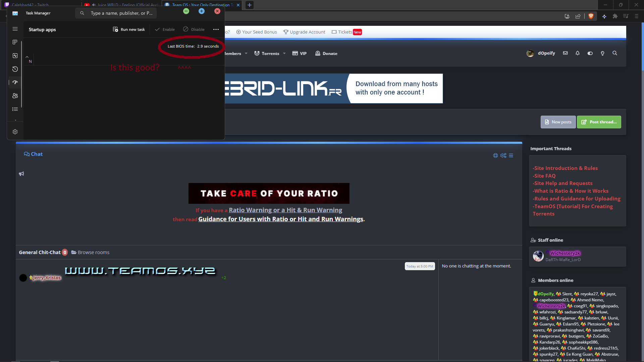The width and height of the screenshot is (644, 362).
Task: Open Site FAQ thread
Action: tap(544, 176)
